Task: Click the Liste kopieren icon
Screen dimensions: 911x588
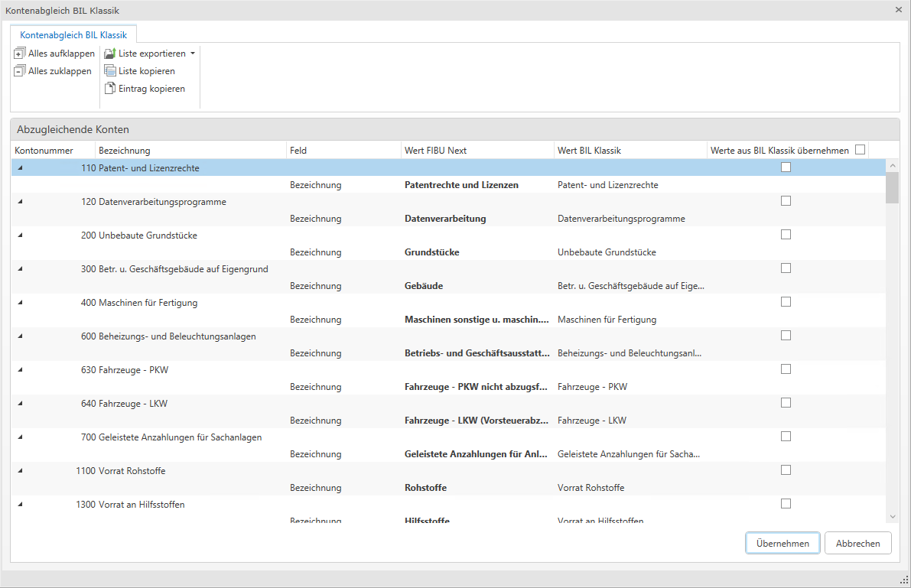Action: coord(110,71)
